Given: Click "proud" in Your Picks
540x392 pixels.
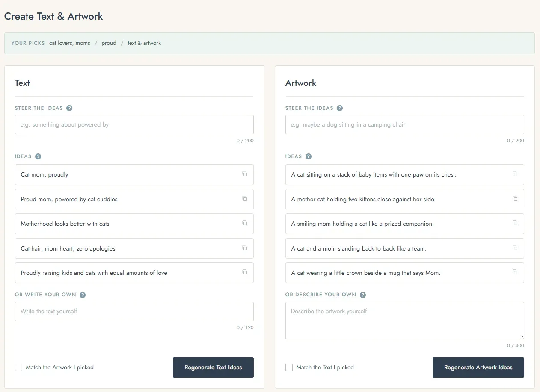Looking at the screenshot, I should (x=109, y=43).
